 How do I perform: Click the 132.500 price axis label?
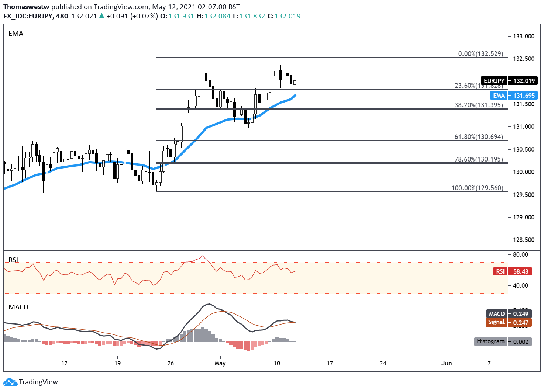tap(524, 59)
